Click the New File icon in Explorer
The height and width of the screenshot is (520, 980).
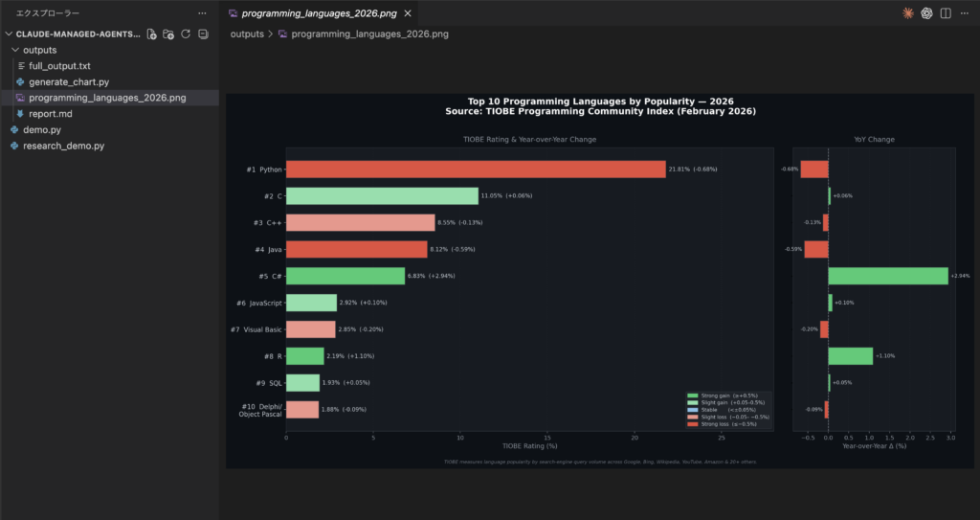point(151,34)
